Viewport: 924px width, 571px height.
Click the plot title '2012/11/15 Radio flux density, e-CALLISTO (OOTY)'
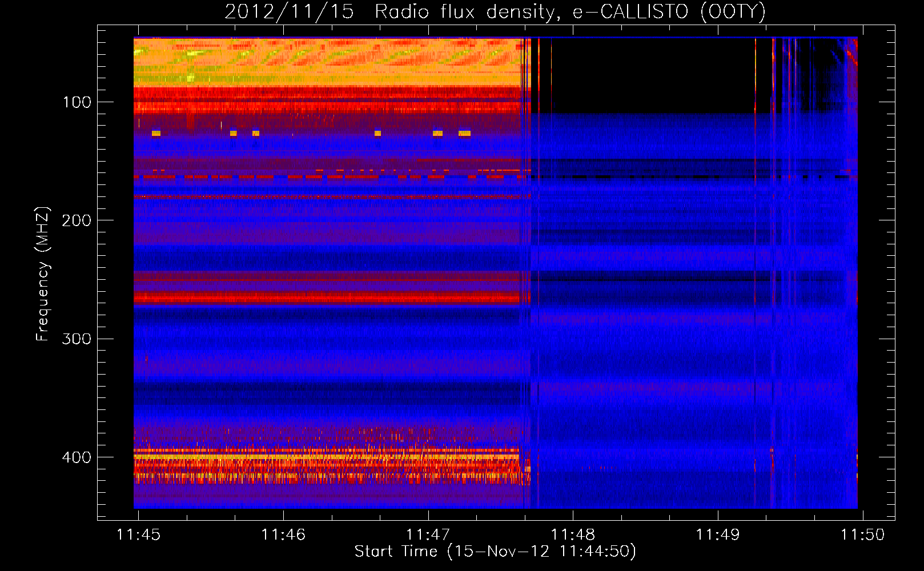[495, 12]
